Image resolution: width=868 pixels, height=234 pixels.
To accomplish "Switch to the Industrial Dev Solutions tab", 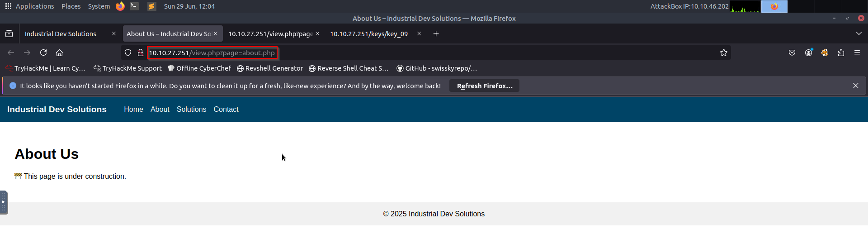I will (x=61, y=34).
